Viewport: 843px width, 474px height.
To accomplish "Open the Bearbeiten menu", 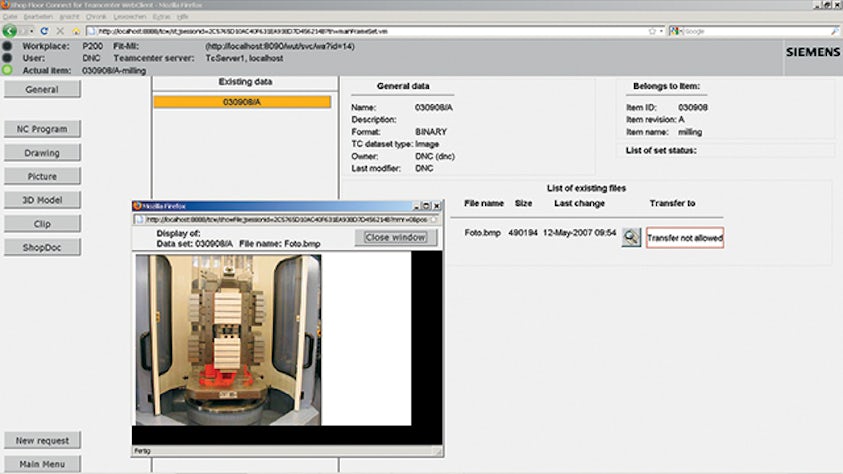I will coord(38,17).
